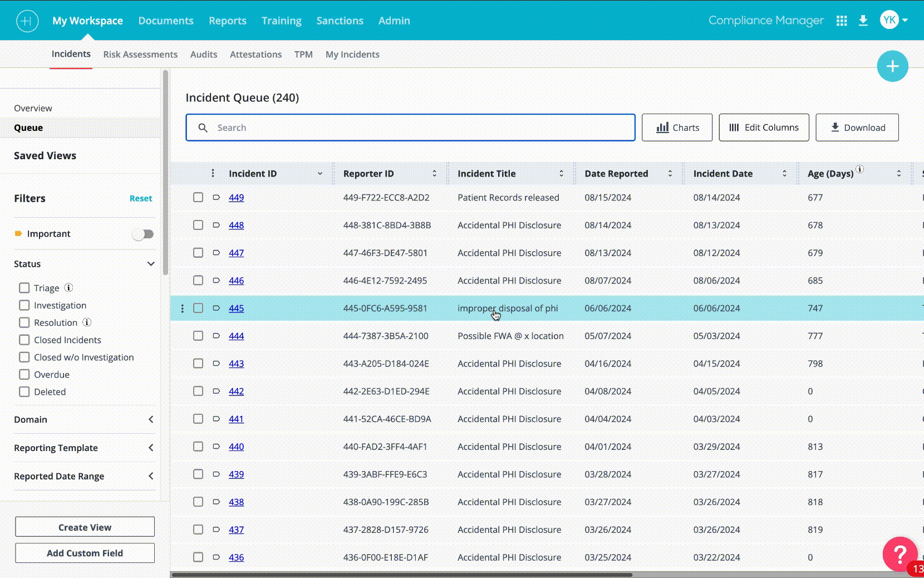
Task: Collapse the Status filter section
Action: coord(151,264)
